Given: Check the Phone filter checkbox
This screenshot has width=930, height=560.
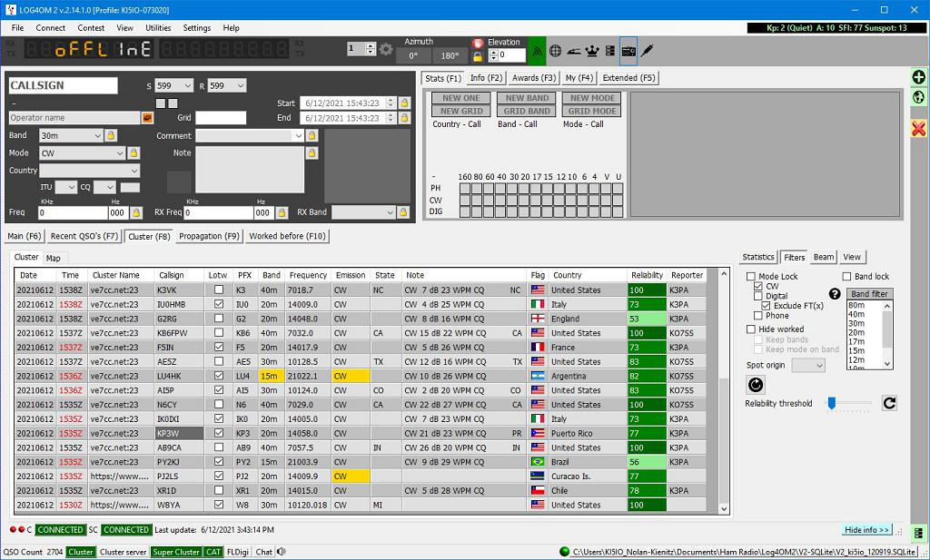Looking at the screenshot, I should pyautogui.click(x=758, y=315).
